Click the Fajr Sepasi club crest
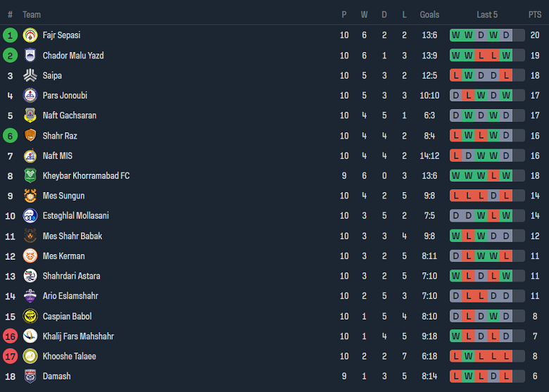549x392 pixels. point(30,35)
